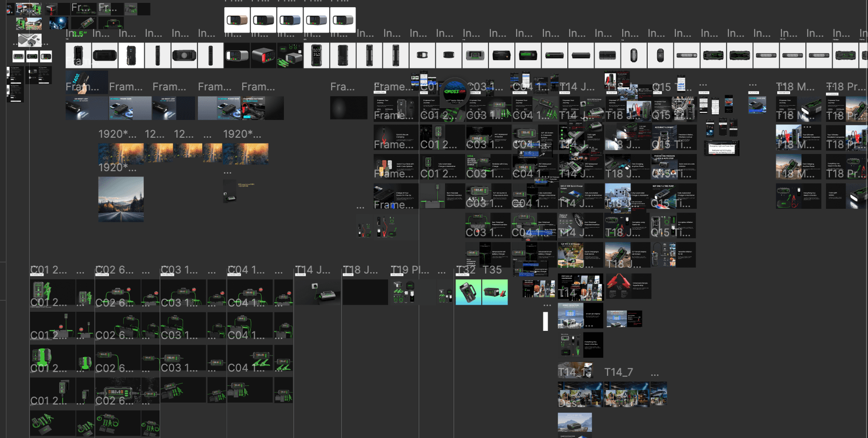Click the round Cross USA logo
This screenshot has width=868, height=438.
(454, 92)
